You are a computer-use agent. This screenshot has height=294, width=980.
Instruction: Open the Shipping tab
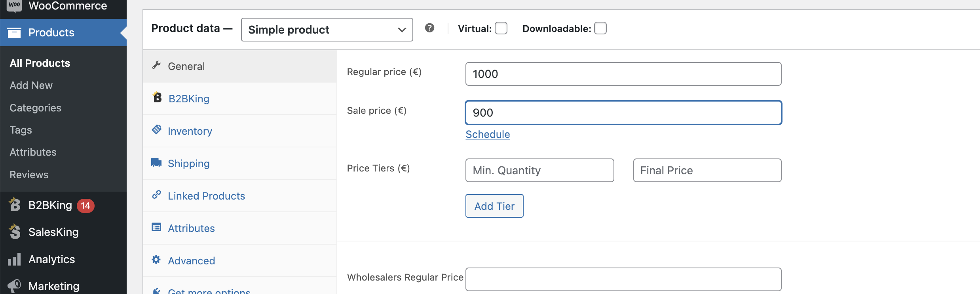pyautogui.click(x=240, y=164)
